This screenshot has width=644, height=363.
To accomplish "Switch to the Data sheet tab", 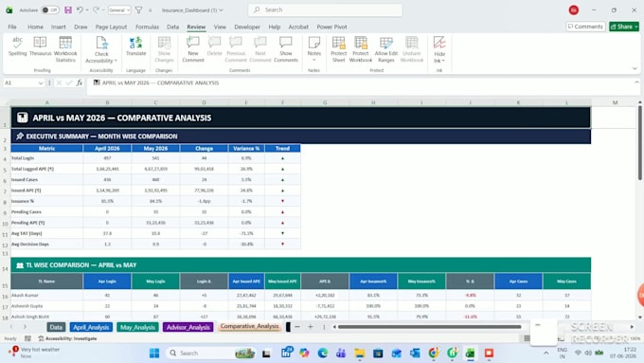I will click(x=56, y=327).
